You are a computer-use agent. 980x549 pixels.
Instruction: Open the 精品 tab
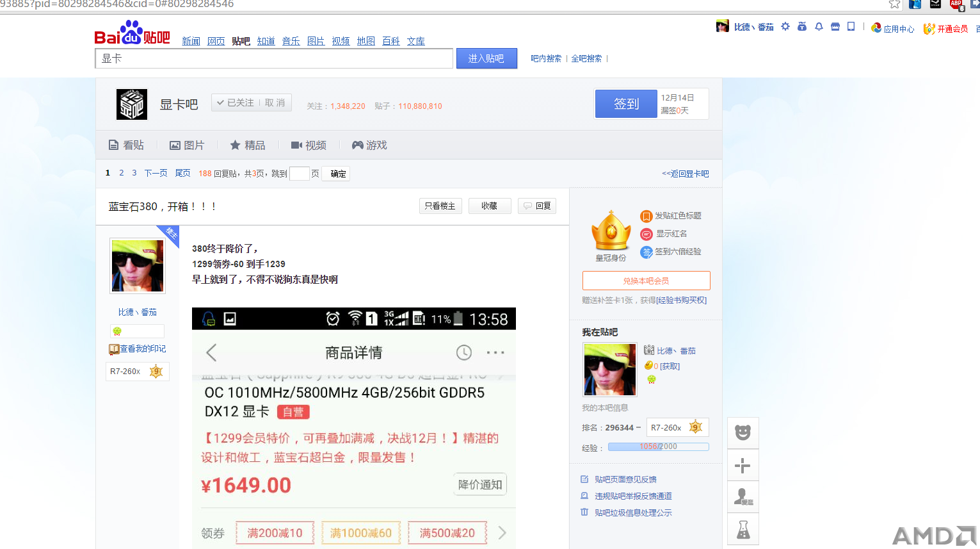[x=248, y=145]
